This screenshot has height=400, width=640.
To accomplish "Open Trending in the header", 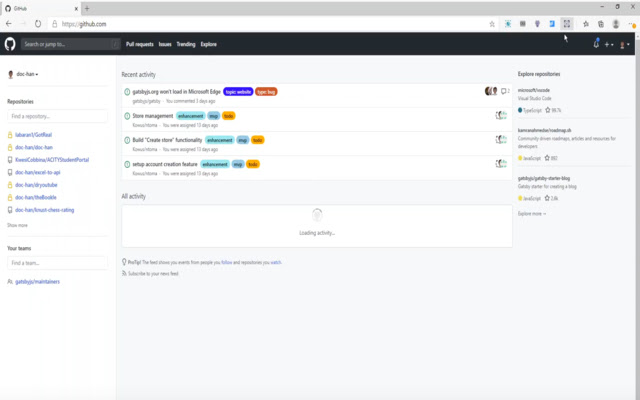I will coord(186,44).
